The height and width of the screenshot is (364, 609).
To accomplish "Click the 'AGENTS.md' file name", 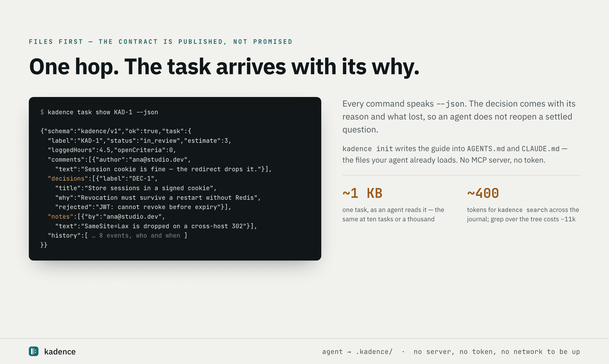I will pyautogui.click(x=486, y=149).
